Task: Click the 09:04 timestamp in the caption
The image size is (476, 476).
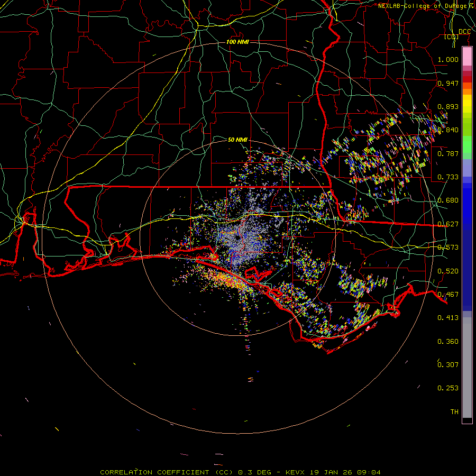Action: pyautogui.click(x=369, y=472)
